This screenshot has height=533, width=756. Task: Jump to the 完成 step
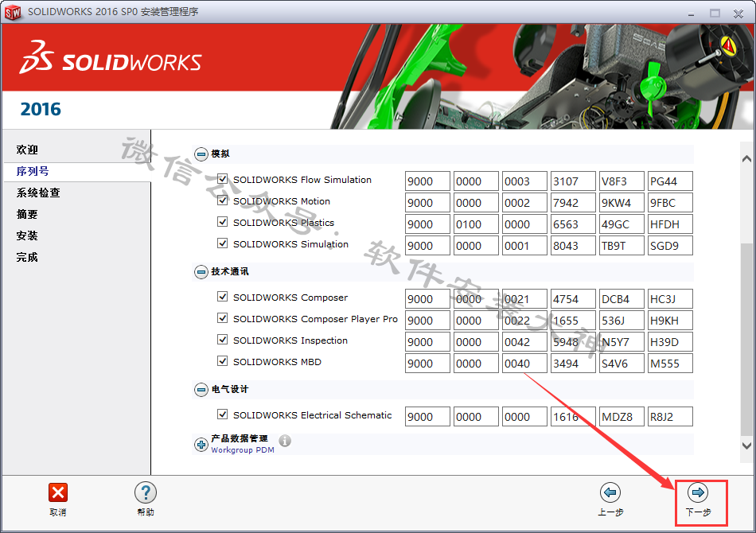(x=27, y=257)
